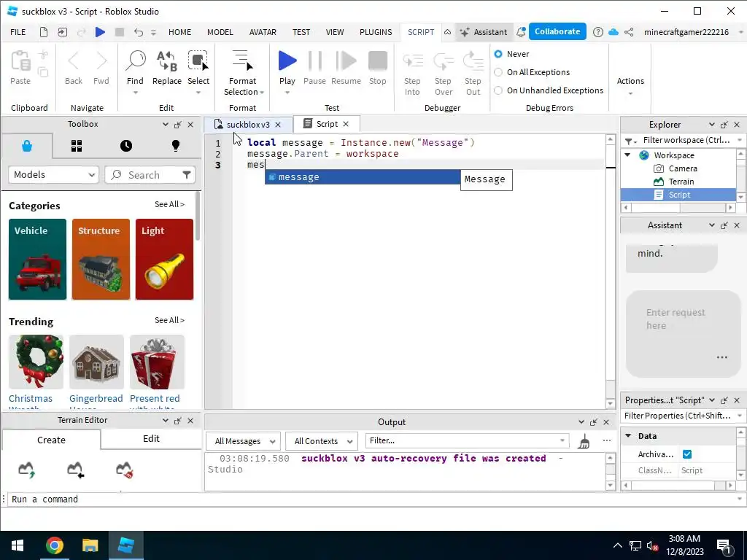
Task: Open the Christmas Wreath thumbnail
Action: pos(36,362)
